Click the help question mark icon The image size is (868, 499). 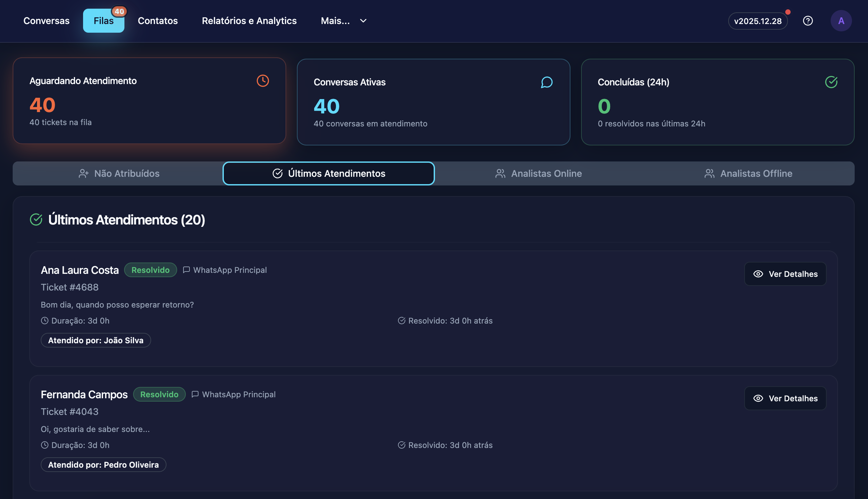click(x=808, y=21)
